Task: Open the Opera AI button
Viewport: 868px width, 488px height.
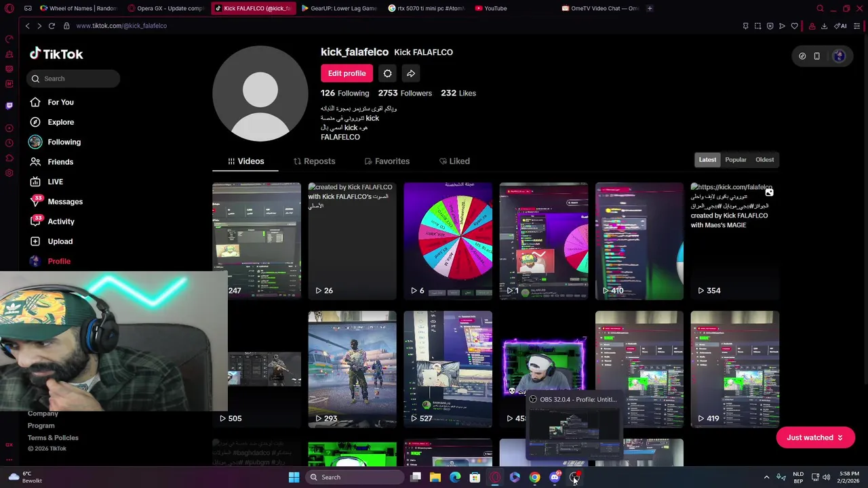Action: coord(841,26)
